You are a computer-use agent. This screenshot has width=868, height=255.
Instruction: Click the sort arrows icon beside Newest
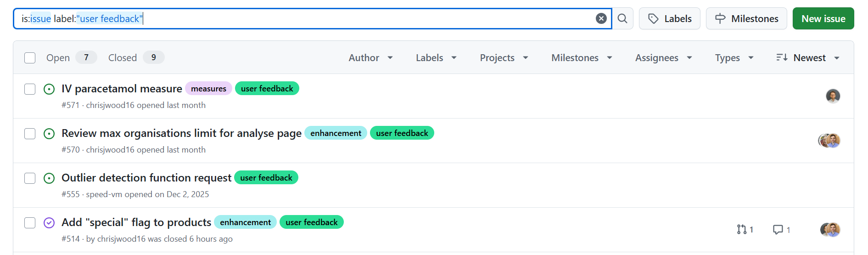point(782,57)
